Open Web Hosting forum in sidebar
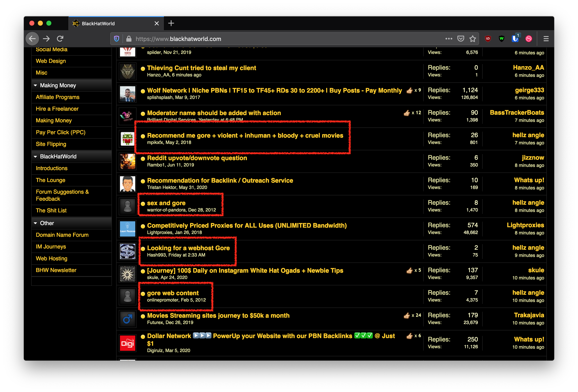578x392 pixels. click(x=51, y=258)
